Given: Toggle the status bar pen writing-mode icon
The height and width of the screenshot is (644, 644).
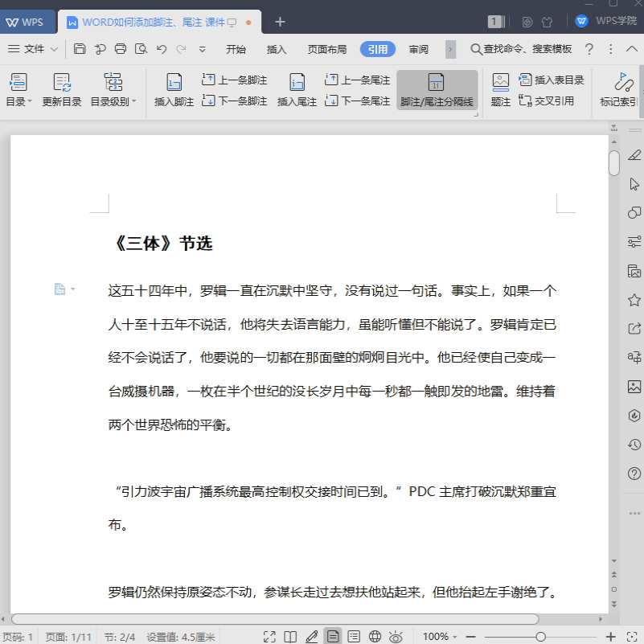Looking at the screenshot, I should pyautogui.click(x=312, y=637).
